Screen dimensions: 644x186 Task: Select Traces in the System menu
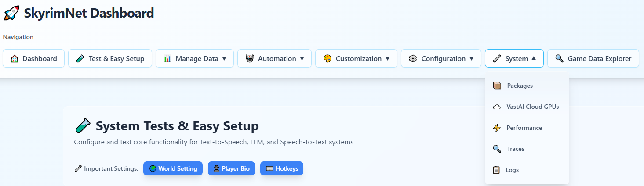pos(516,149)
